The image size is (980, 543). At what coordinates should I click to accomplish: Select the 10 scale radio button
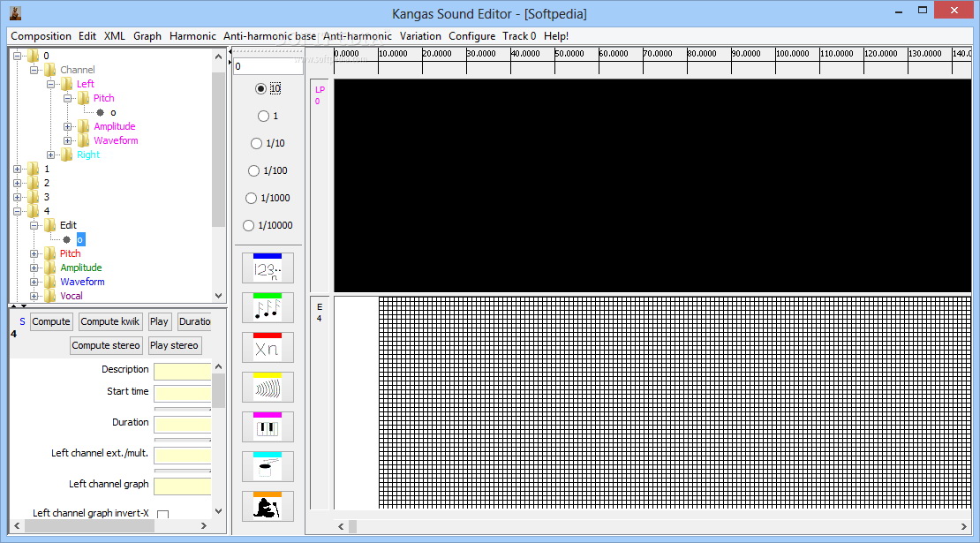[x=260, y=88]
